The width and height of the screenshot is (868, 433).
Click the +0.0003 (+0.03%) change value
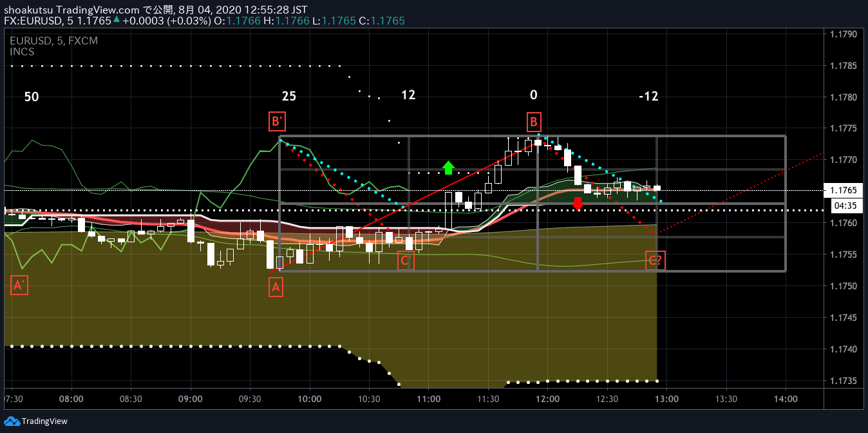(167, 21)
